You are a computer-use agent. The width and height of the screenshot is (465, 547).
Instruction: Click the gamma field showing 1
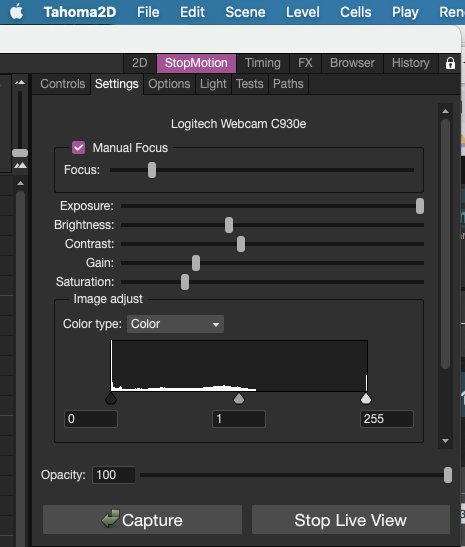239,419
